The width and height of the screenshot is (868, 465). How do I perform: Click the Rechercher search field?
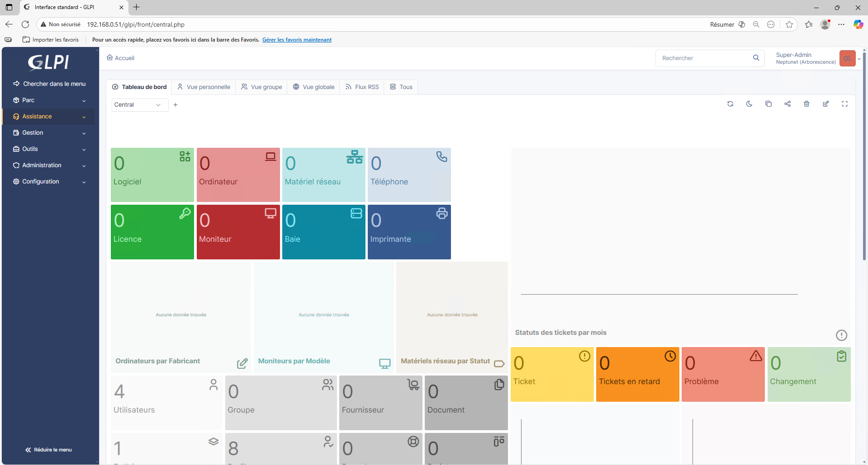[x=703, y=58]
